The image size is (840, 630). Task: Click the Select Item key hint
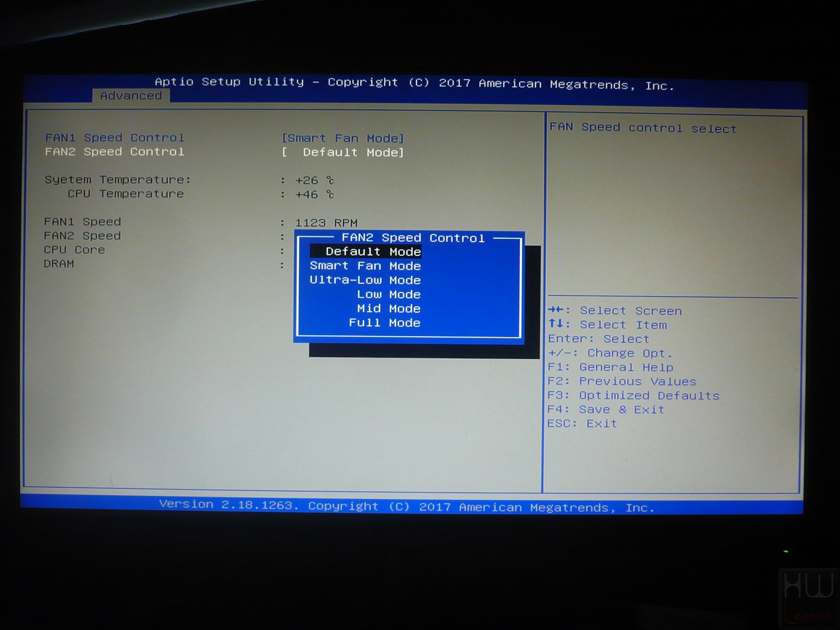[608, 325]
